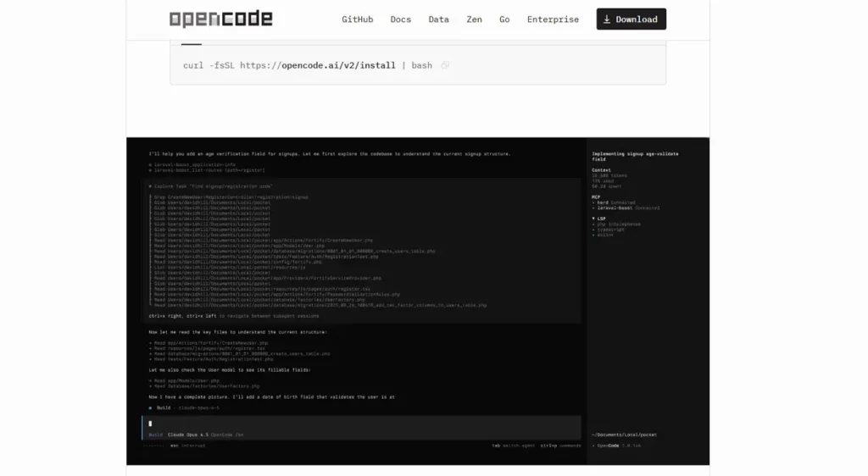Click 'Build · claude-opus-4-5' agent line
Screen dimensions: 868x476
[x=184, y=408]
